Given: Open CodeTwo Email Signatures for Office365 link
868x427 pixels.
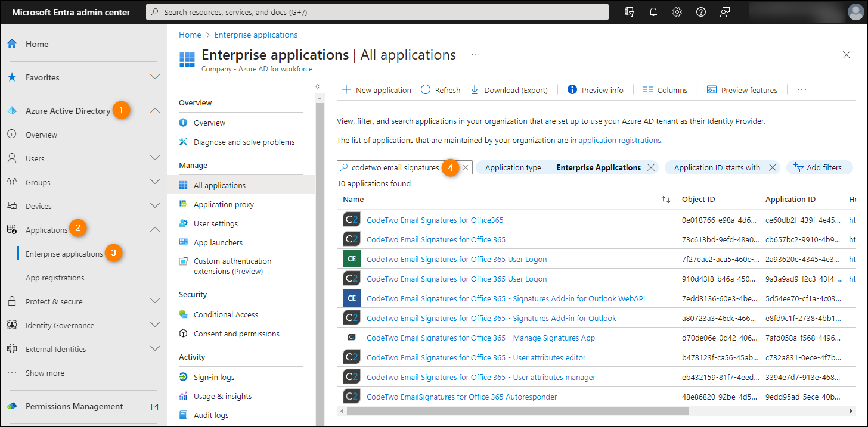Looking at the screenshot, I should pyautogui.click(x=435, y=220).
